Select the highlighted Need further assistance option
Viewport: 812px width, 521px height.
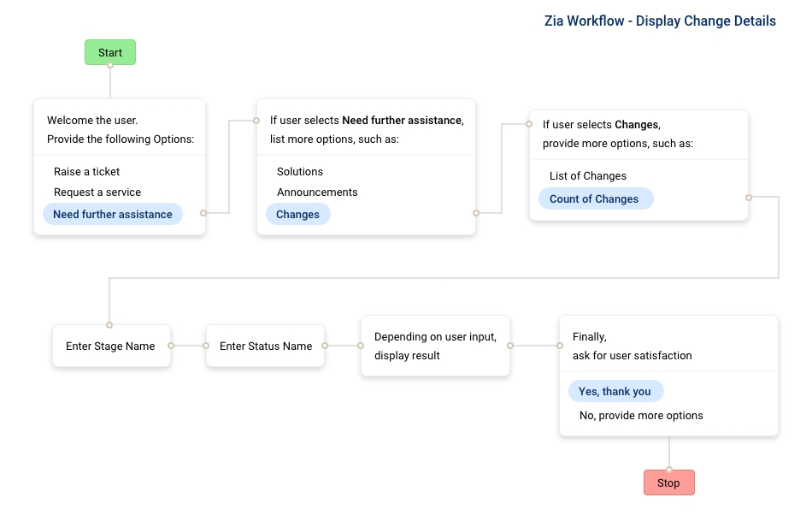tap(113, 215)
